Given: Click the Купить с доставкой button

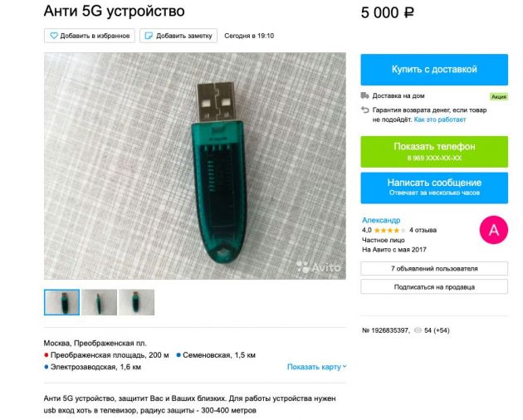Looking at the screenshot, I should 434,70.
